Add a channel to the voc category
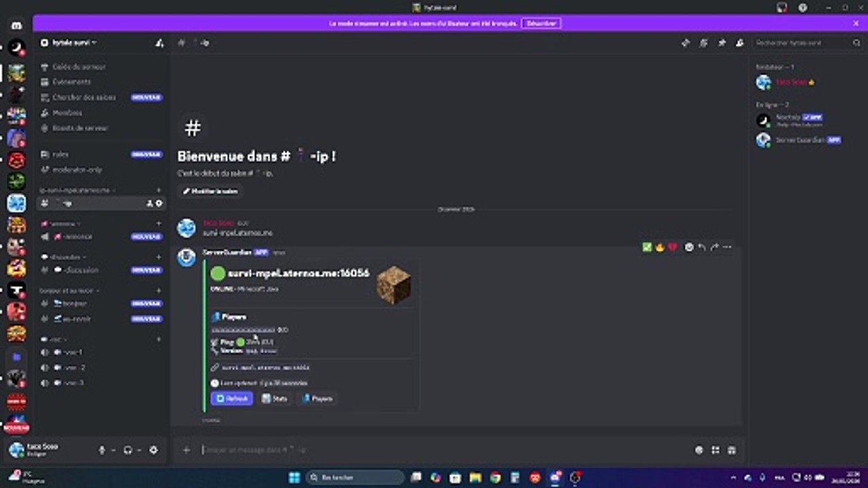Screen dimensions: 868x488 coord(159,339)
